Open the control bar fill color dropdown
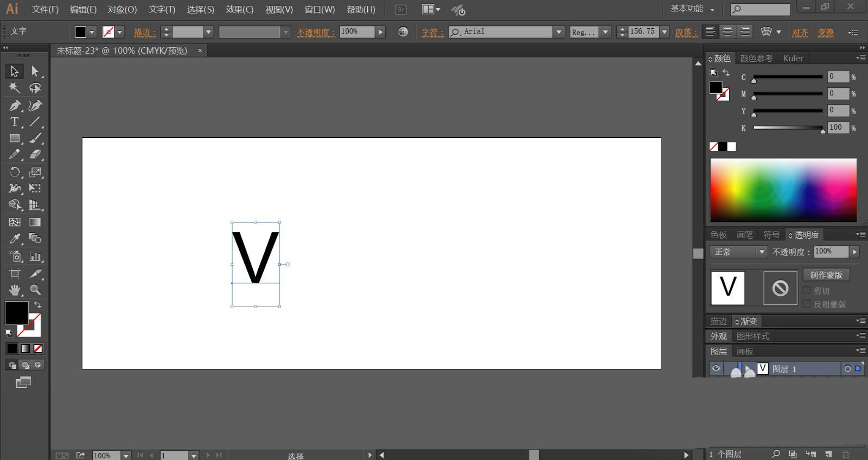The height and width of the screenshot is (460, 868). point(92,32)
